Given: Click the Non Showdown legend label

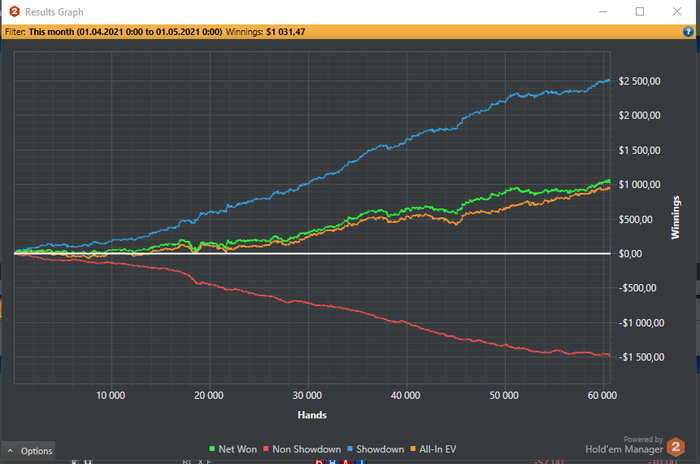Looking at the screenshot, I should [307, 449].
